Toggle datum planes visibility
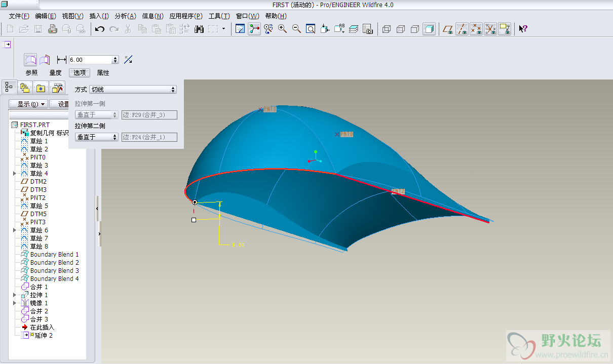The width and height of the screenshot is (613, 364). coord(448,29)
